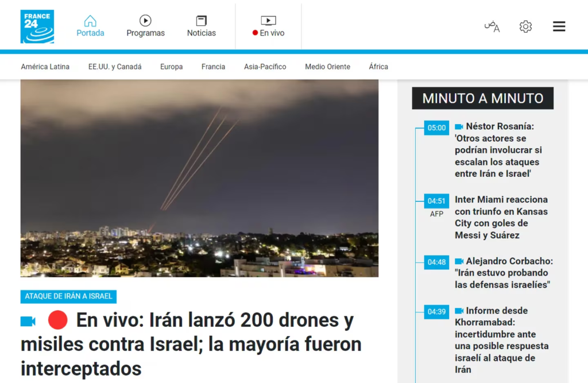This screenshot has width=588, height=383.
Task: Click the Ataque de Irán a Israel tag
Action: [x=68, y=296]
